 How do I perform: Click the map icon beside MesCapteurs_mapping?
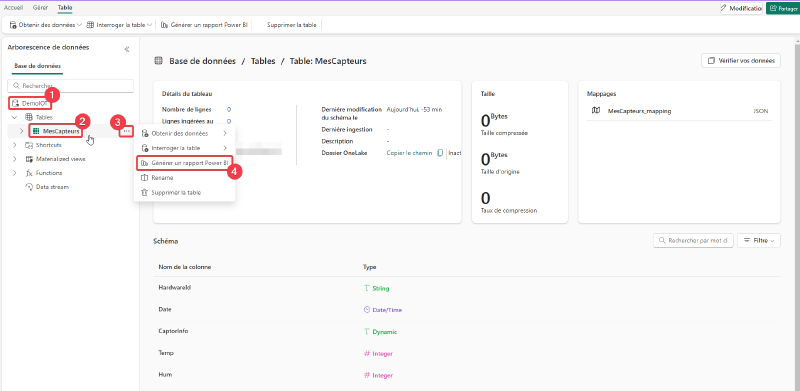pos(596,110)
